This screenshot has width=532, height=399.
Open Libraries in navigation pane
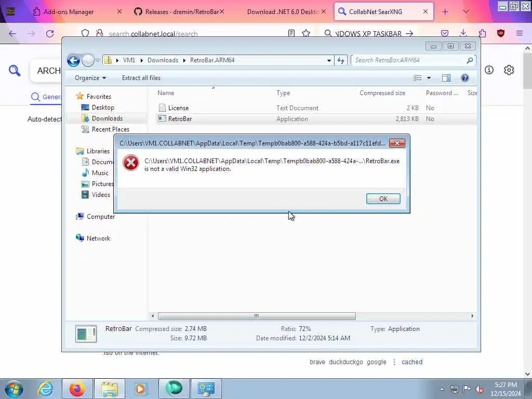(x=98, y=151)
